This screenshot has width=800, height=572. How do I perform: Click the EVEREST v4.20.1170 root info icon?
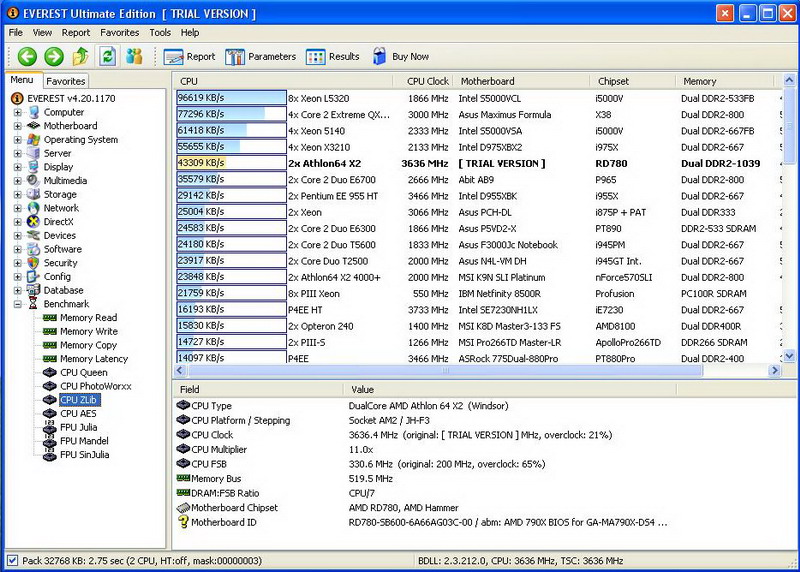[17, 98]
